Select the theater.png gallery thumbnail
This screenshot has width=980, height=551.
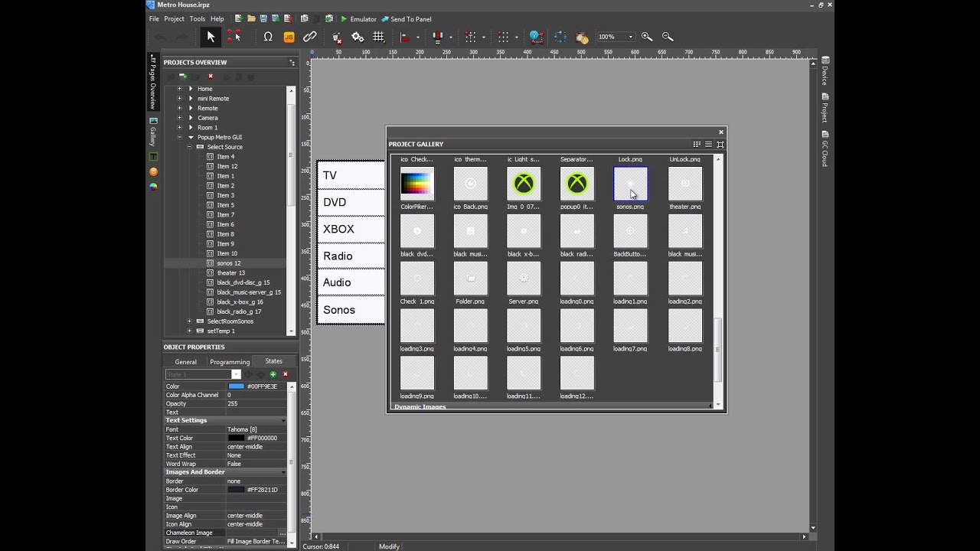click(x=684, y=184)
